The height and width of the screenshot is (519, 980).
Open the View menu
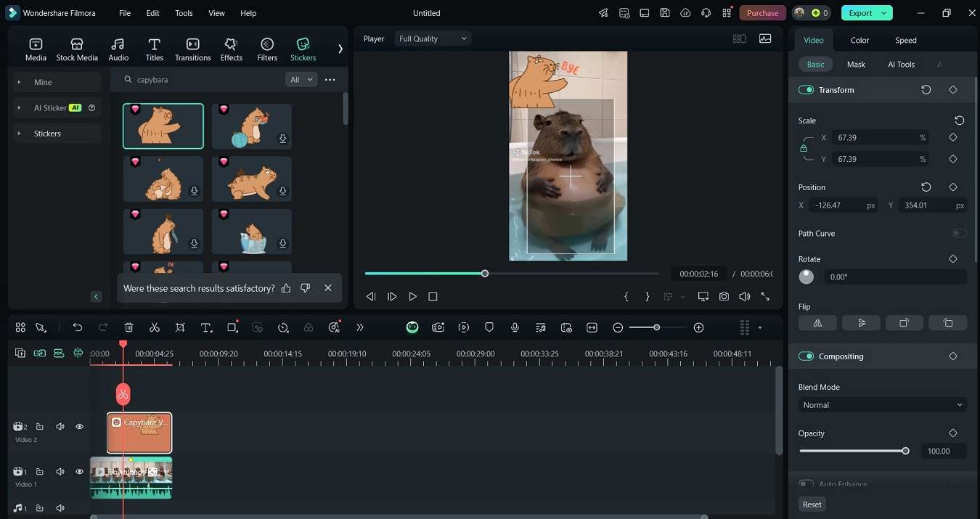tap(216, 13)
